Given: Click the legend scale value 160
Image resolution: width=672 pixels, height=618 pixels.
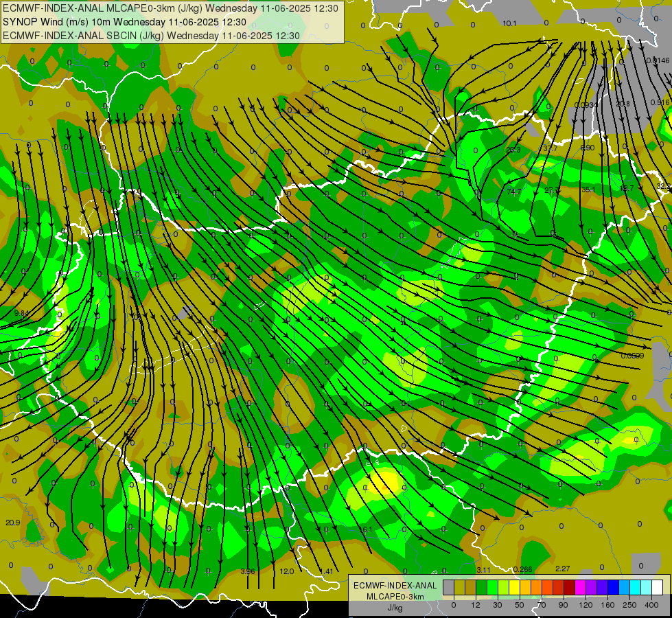Looking at the screenshot, I should [607, 606].
